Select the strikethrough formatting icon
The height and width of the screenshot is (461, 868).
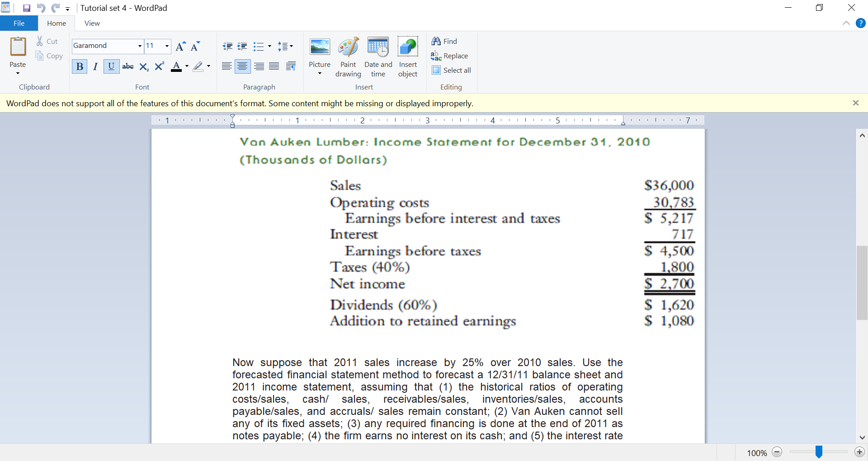128,66
